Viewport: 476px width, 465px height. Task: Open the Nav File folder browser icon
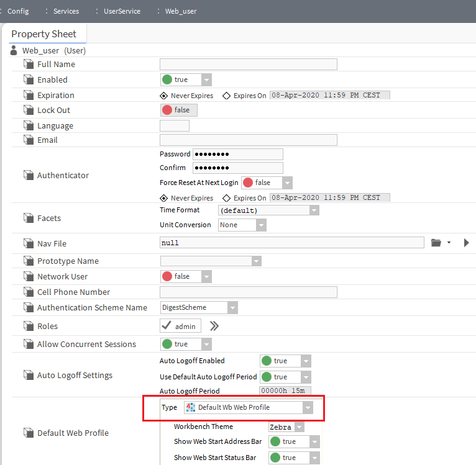[436, 243]
